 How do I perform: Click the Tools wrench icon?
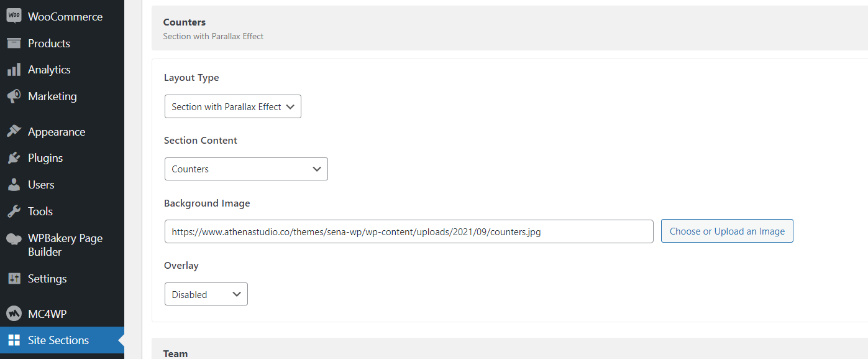(x=14, y=212)
